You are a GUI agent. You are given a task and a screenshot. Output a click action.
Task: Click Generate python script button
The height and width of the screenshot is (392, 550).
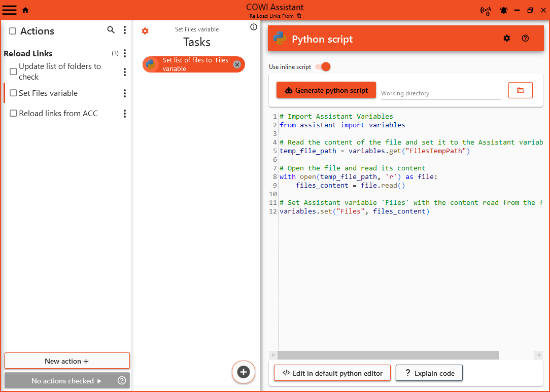point(326,90)
